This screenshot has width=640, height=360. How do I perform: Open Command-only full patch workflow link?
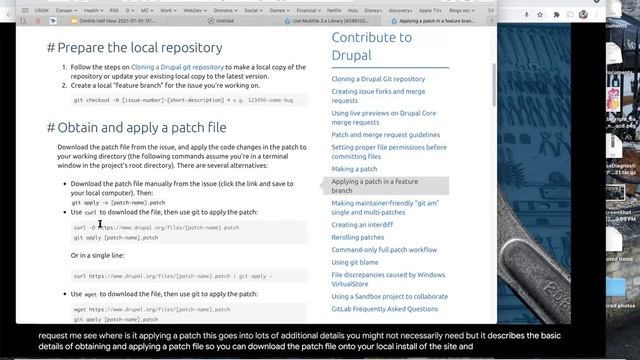click(x=384, y=250)
